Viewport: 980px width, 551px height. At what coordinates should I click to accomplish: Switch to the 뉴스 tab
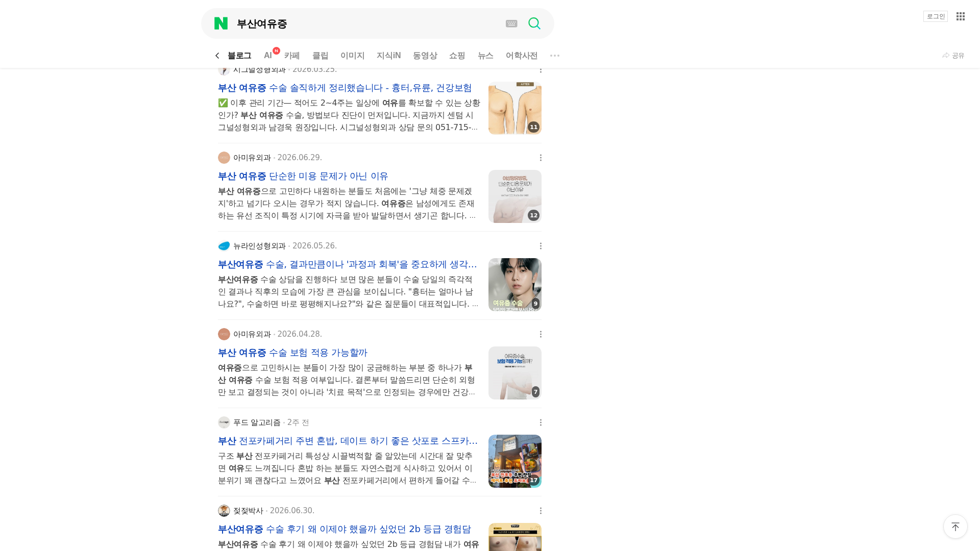click(485, 56)
